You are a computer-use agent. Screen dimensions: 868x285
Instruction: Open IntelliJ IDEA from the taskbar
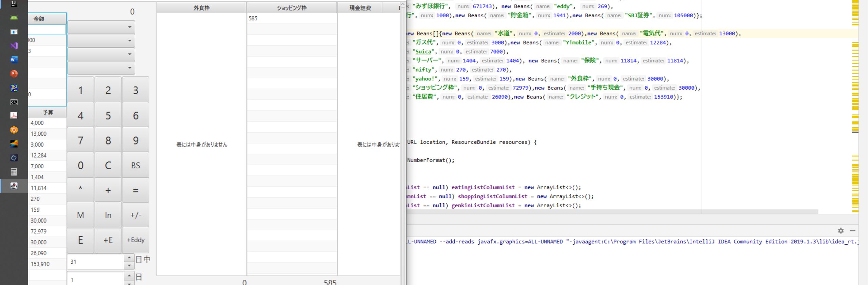pyautogui.click(x=14, y=3)
